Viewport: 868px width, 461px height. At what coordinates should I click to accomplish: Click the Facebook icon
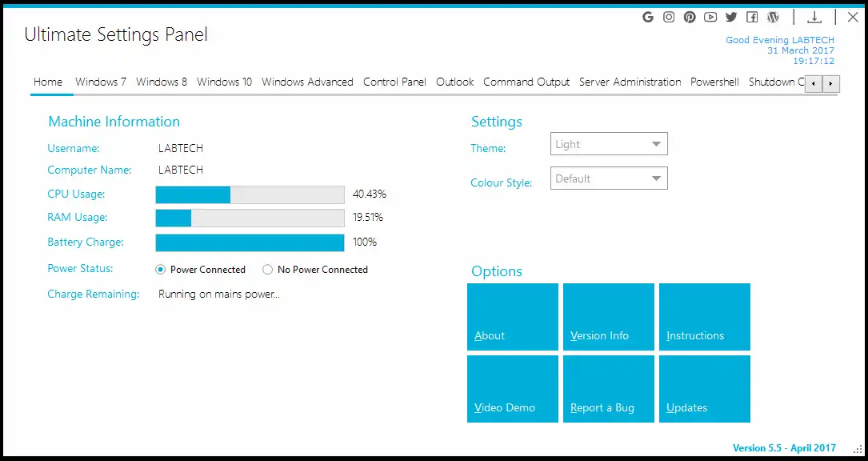point(752,17)
